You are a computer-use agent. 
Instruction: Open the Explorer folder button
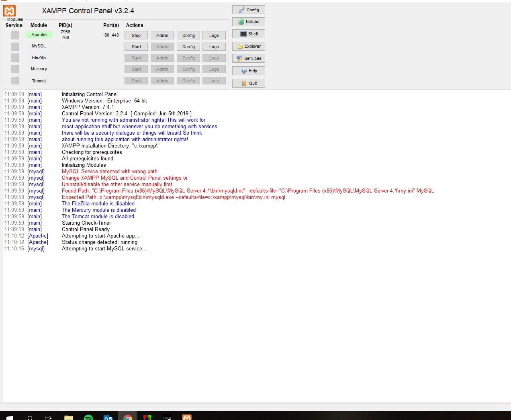pos(249,46)
